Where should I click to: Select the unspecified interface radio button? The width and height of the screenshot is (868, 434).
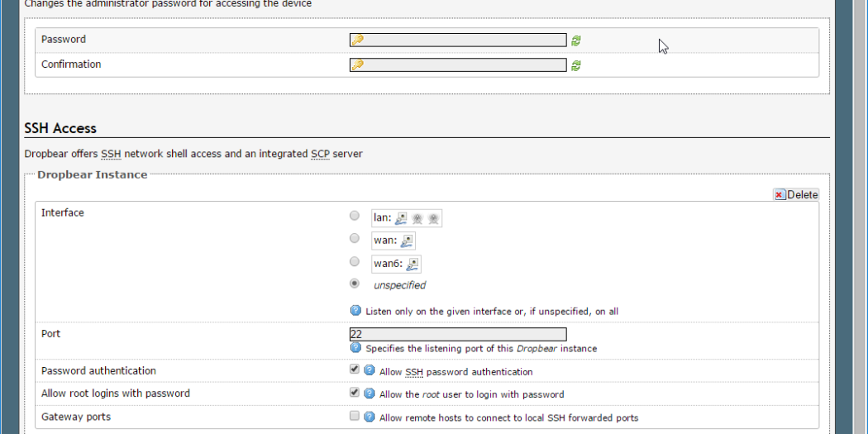coord(355,284)
